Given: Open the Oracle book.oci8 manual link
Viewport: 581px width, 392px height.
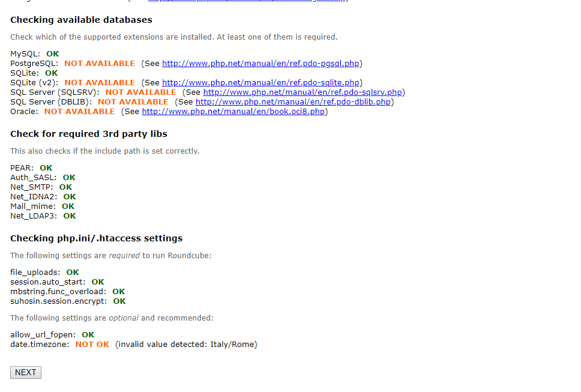Looking at the screenshot, I should pos(233,111).
